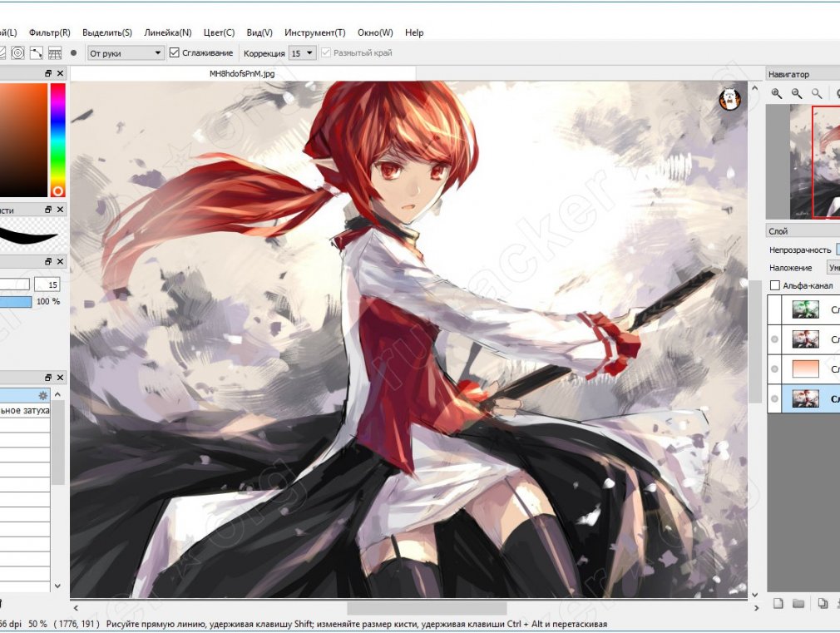Viewport: 840px width, 633px height.
Task: Click the alpaca mascot icon on canvas
Action: [x=729, y=99]
